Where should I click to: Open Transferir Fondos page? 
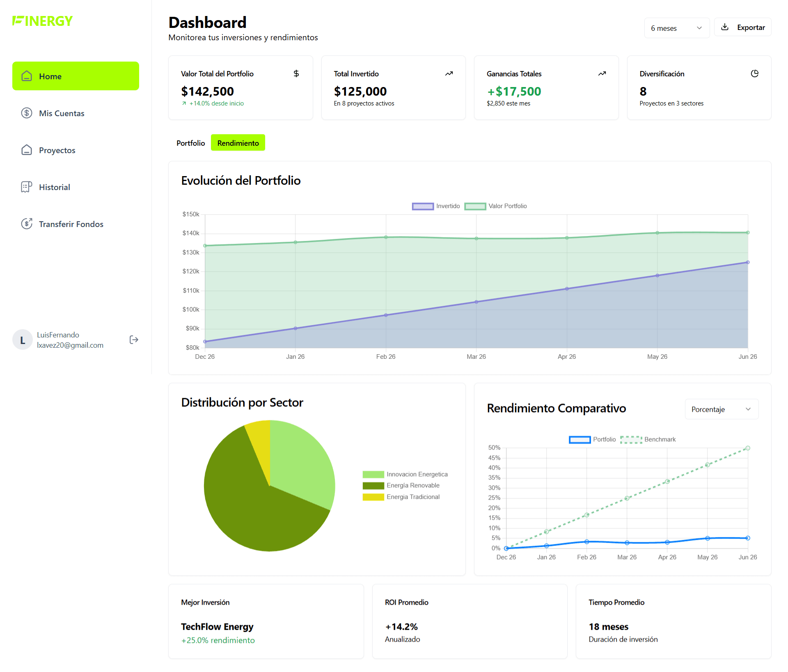point(71,224)
